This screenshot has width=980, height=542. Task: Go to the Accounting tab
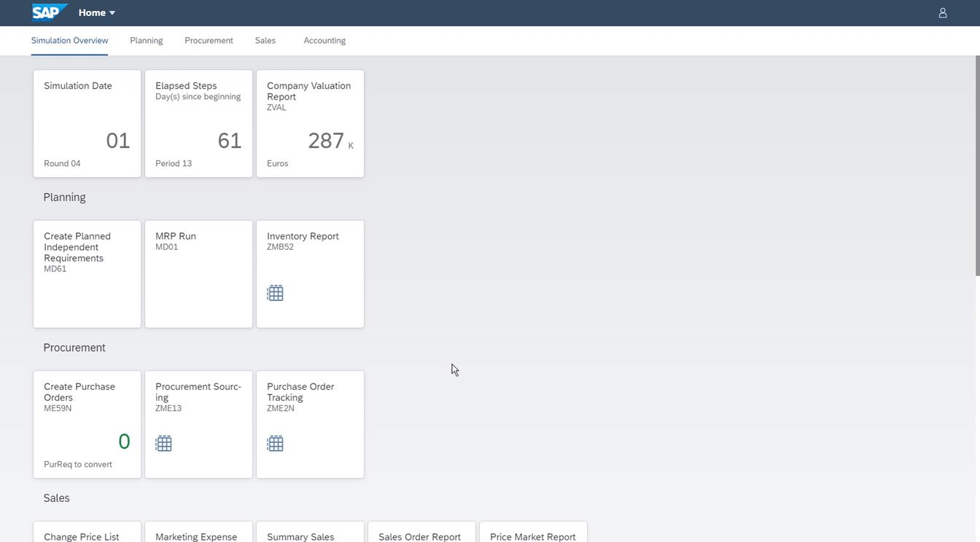tap(324, 41)
